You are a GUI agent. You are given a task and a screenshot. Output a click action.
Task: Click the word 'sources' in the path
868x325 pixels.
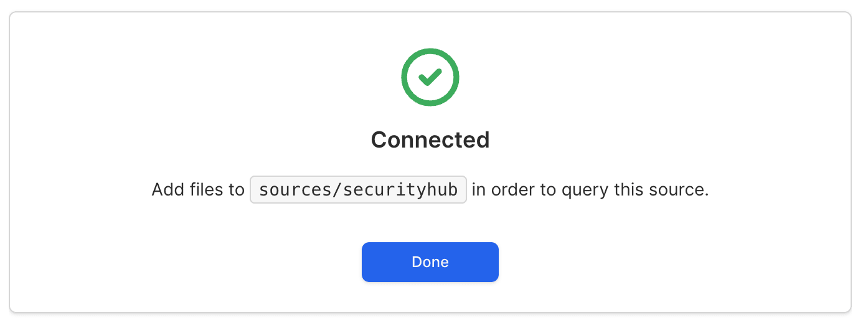pyautogui.click(x=296, y=190)
